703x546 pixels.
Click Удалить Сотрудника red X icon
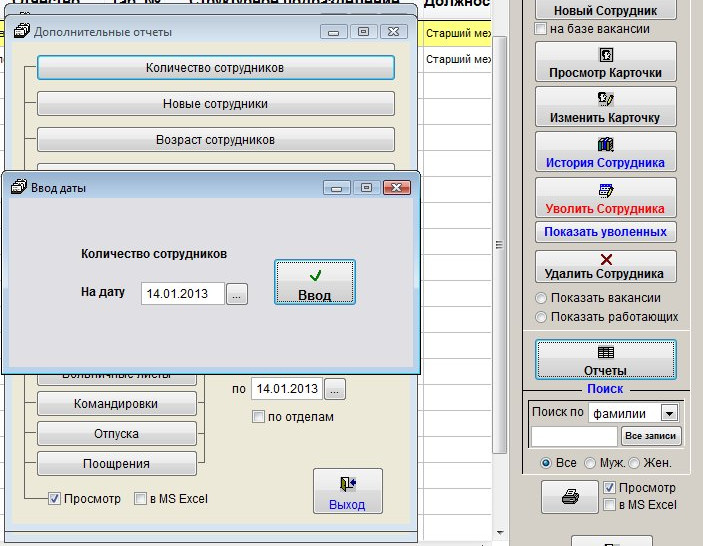click(x=606, y=259)
